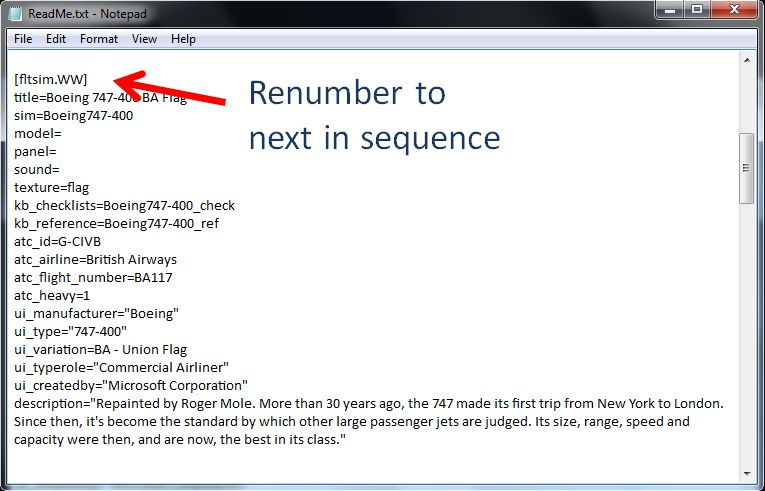Viewport: 765px width, 491px height.
Task: Click the sim=Boeing747-400 line
Action: click(x=74, y=115)
